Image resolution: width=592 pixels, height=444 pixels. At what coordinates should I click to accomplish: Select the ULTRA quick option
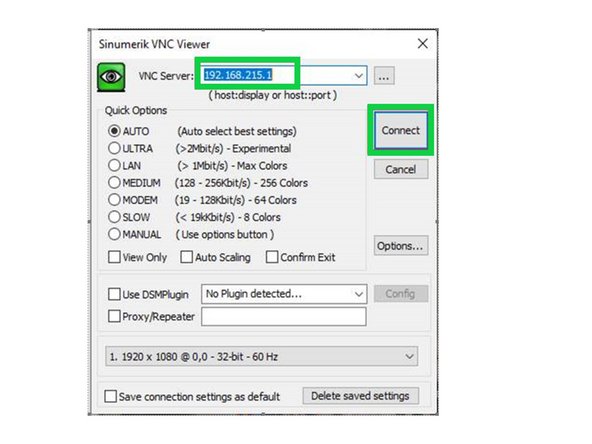click(114, 148)
